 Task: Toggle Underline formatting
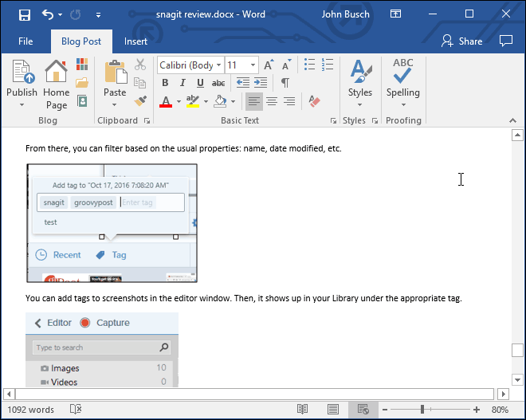(200, 83)
